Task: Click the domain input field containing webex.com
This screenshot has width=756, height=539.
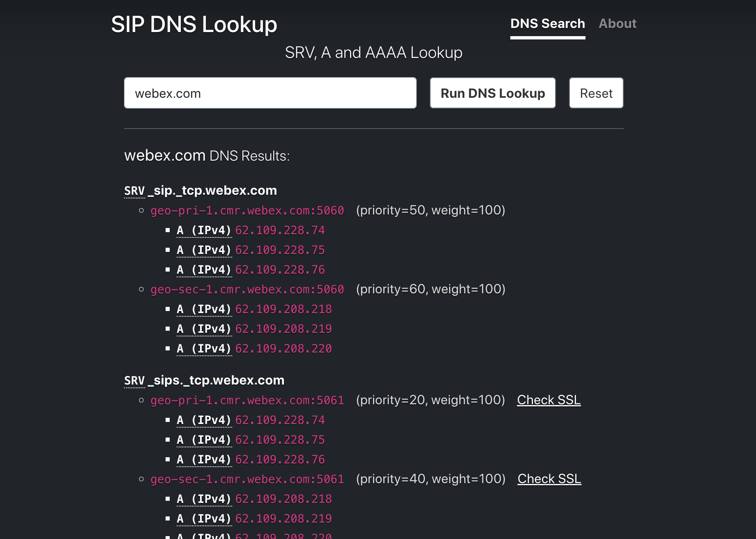Action: pyautogui.click(x=270, y=93)
